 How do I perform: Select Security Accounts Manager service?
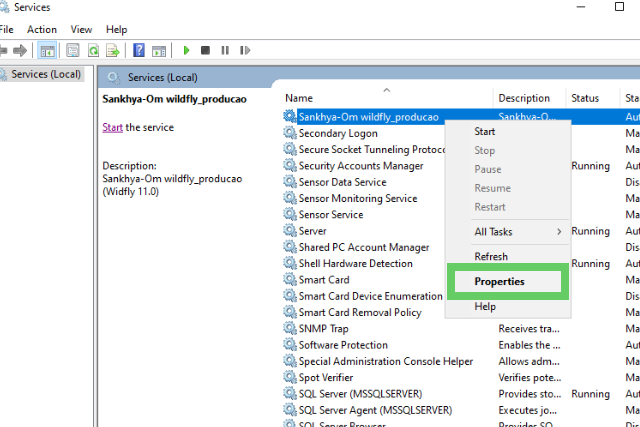[361, 166]
